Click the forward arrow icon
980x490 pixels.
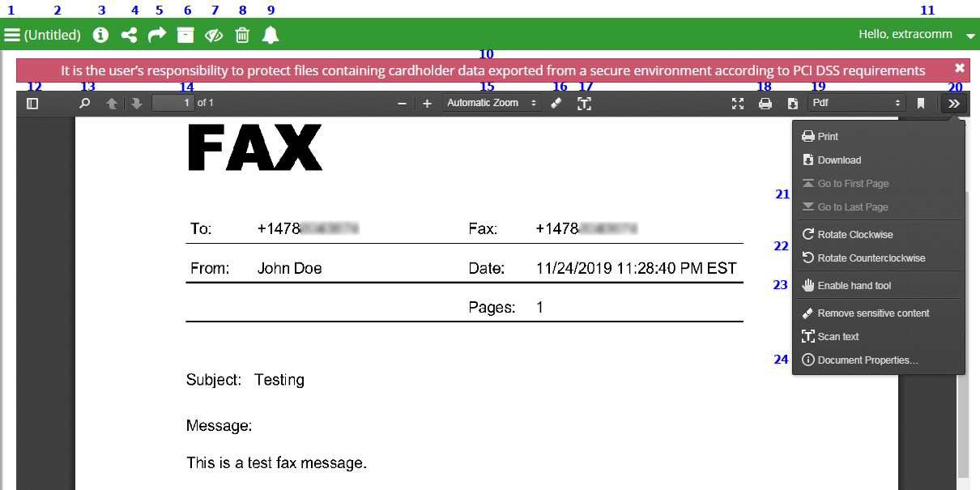pyautogui.click(x=157, y=35)
